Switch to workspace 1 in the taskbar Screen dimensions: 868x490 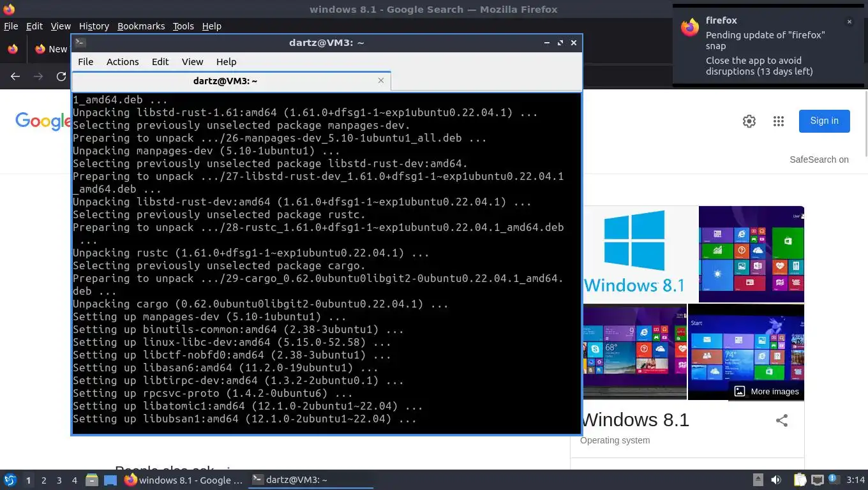(28, 480)
